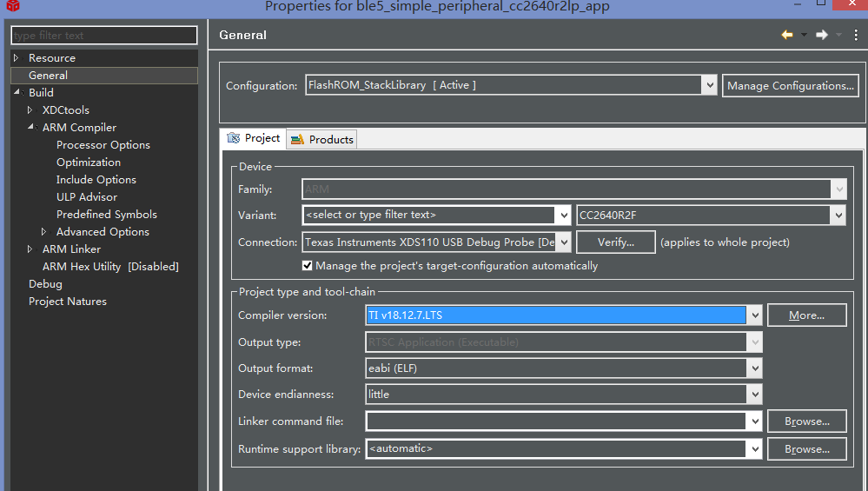Browse for linker command file
Screen dimensions: 868x491
click(806, 421)
